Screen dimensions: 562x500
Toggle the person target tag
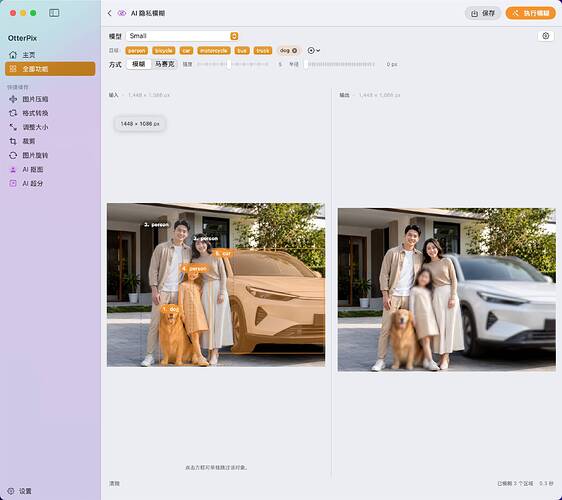coord(137,51)
